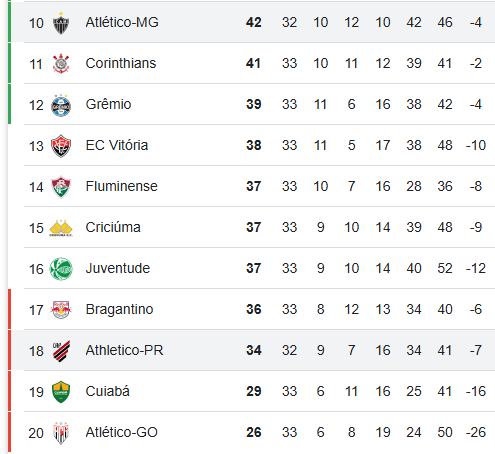Select the Bragantino row rank 17

click(36, 310)
